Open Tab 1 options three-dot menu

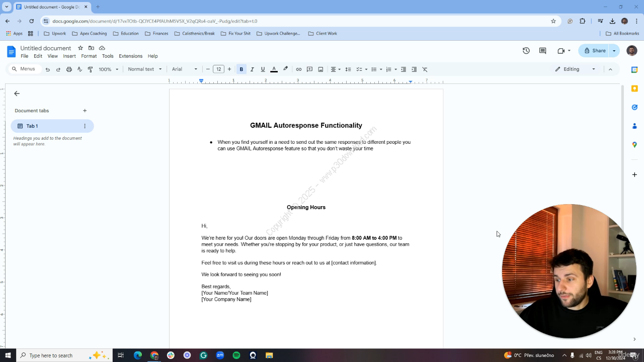tap(85, 126)
